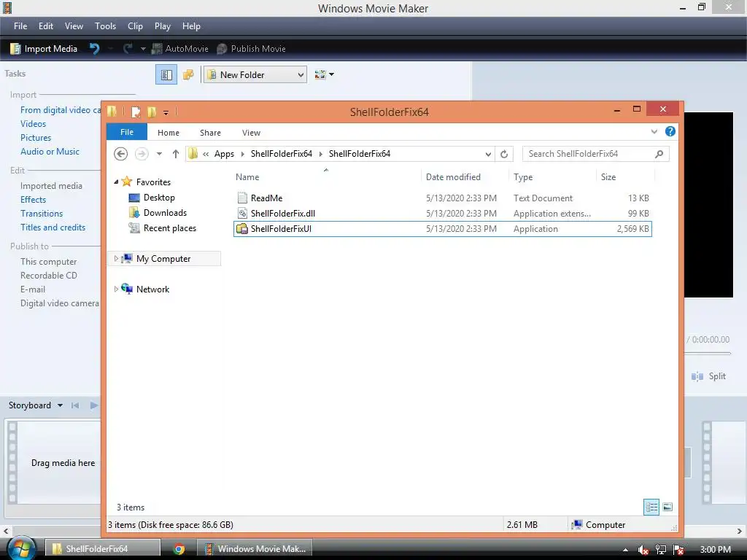The image size is (747, 560).
Task: Expand the Network tree node
Action: click(116, 289)
